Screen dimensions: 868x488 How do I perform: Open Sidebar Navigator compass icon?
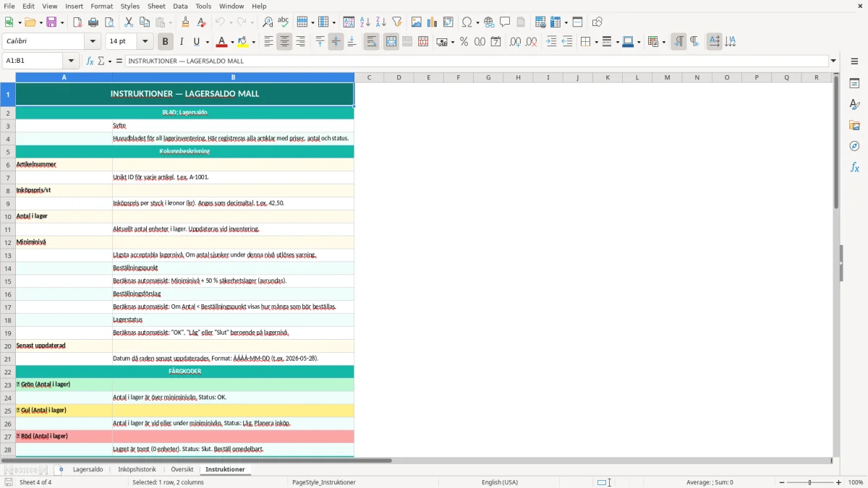tap(854, 146)
